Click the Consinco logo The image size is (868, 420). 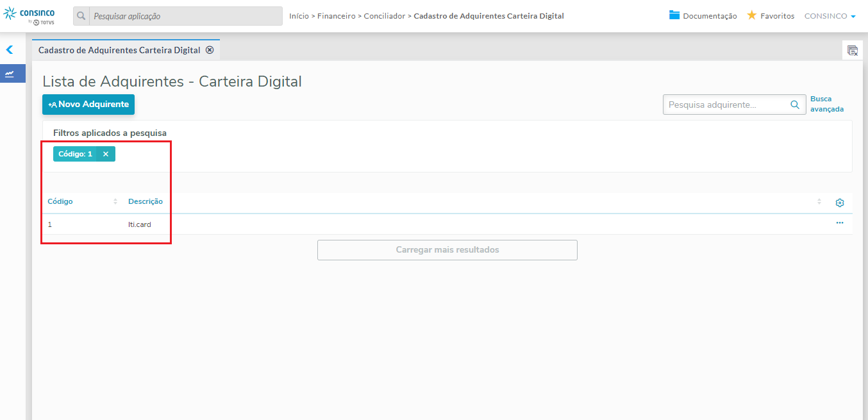[29, 15]
